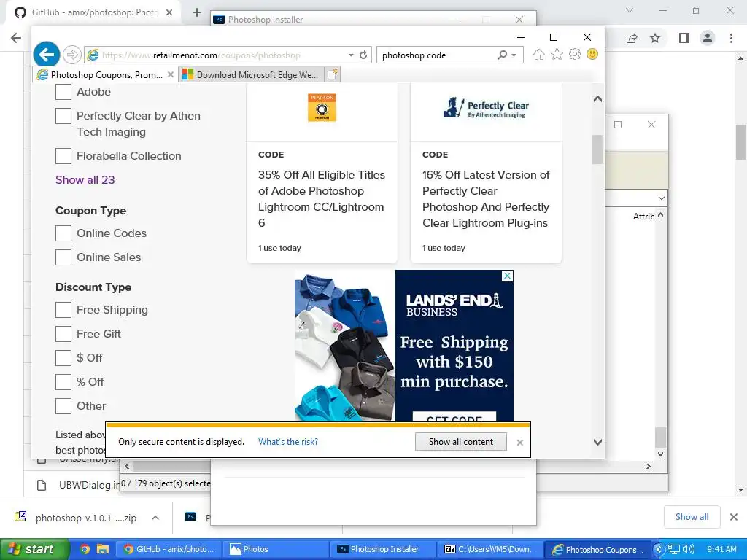The width and height of the screenshot is (747, 560).
Task: Click IE page scroll down arrow
Action: coord(598,443)
